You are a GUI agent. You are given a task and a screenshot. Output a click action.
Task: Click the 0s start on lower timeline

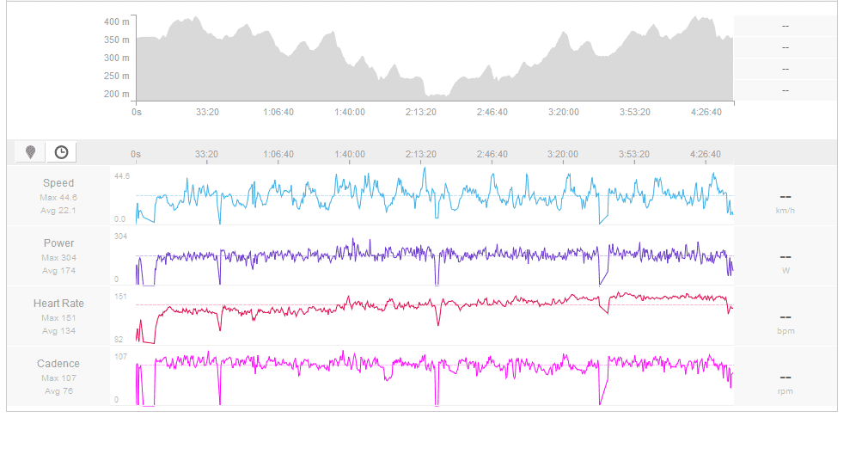[x=136, y=154]
